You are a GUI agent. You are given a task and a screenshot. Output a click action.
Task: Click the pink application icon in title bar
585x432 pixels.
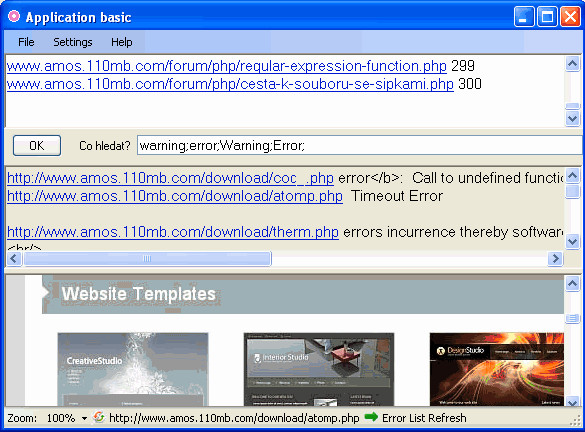(14, 16)
